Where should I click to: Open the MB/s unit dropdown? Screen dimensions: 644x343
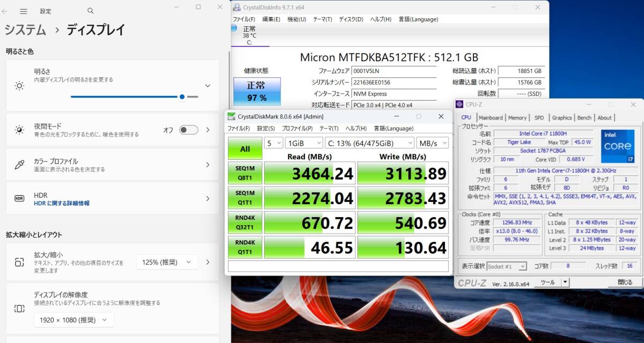pos(433,143)
